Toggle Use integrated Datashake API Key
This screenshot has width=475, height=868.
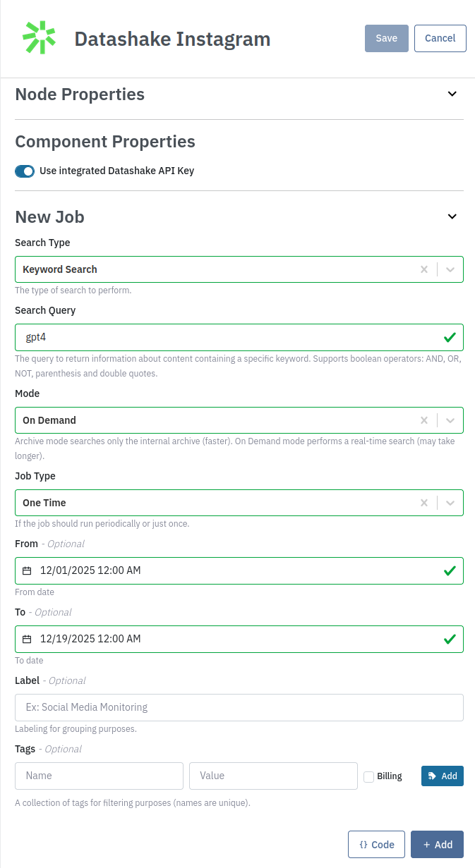pyautogui.click(x=25, y=171)
